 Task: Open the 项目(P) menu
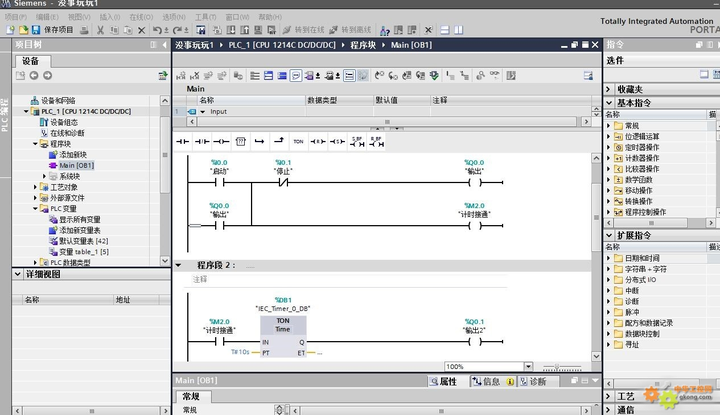click(16, 17)
